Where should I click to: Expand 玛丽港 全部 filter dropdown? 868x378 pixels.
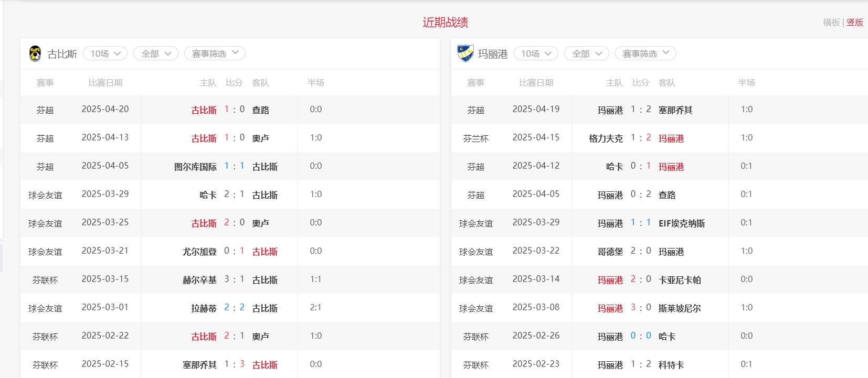point(586,53)
